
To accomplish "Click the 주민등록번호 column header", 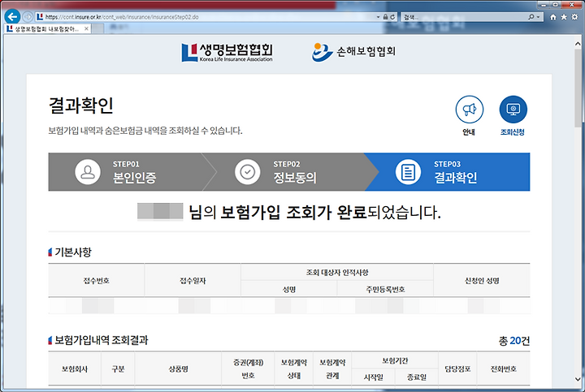I will pos(385,289).
